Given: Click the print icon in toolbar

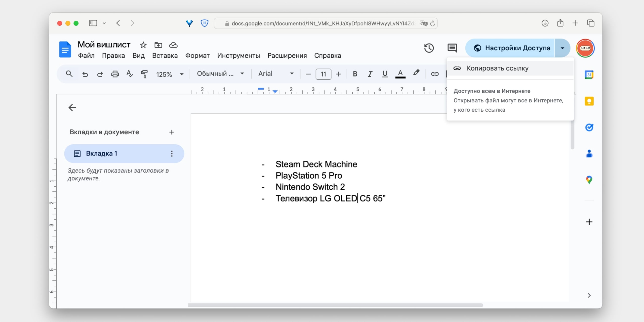Looking at the screenshot, I should [x=115, y=74].
